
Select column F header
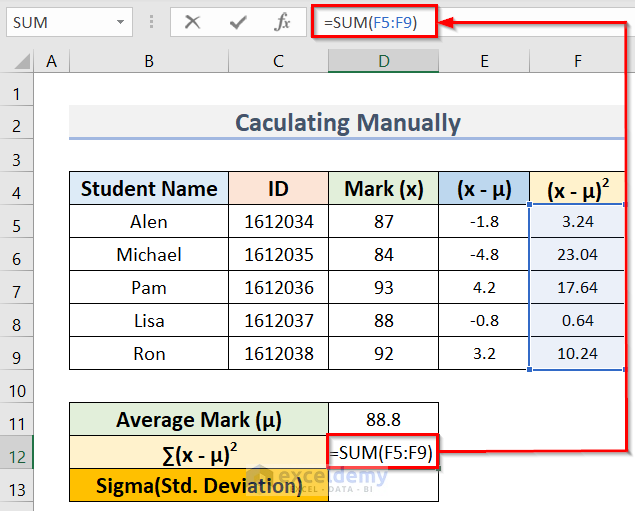pos(577,62)
